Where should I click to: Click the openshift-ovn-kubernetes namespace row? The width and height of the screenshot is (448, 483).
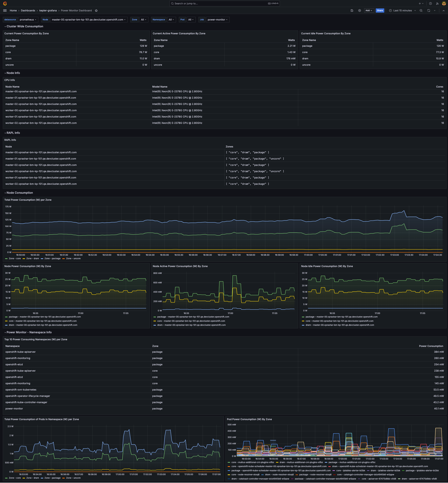point(225,390)
